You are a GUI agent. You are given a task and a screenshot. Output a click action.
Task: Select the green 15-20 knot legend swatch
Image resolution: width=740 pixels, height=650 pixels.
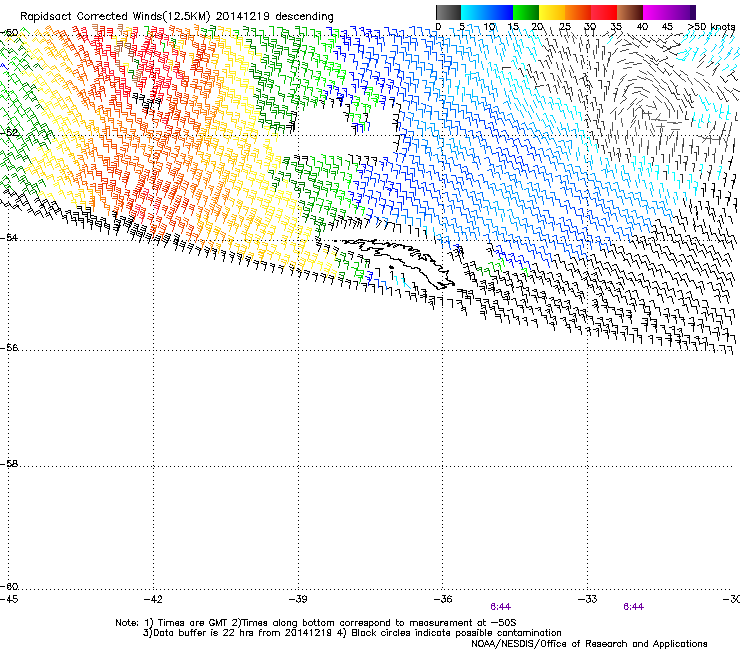tap(526, 12)
